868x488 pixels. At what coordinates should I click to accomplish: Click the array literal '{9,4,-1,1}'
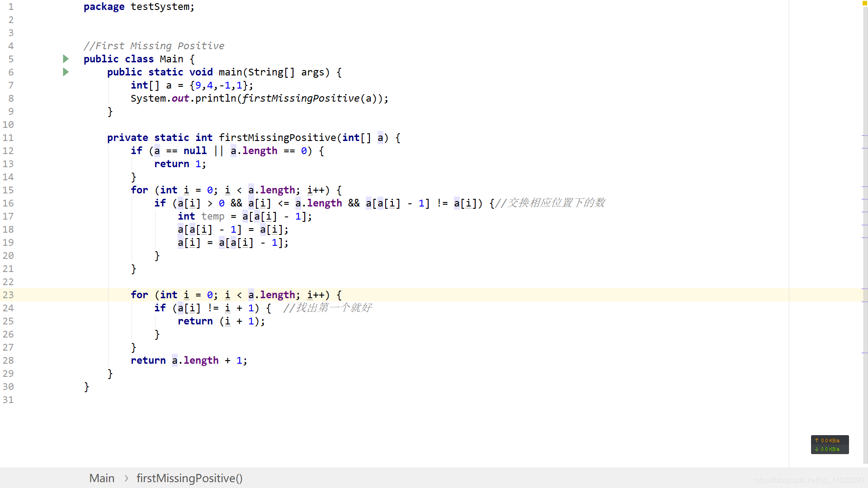click(x=218, y=85)
